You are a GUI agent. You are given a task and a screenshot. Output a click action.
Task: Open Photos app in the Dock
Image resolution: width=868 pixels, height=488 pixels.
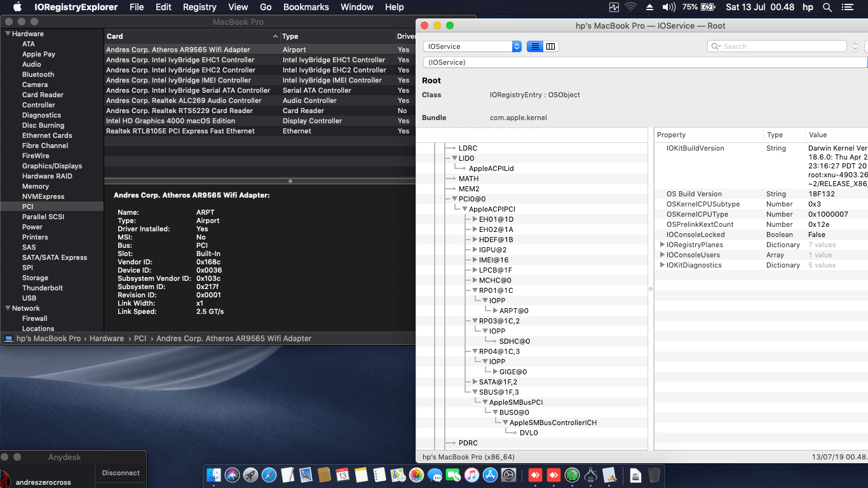[x=416, y=475]
